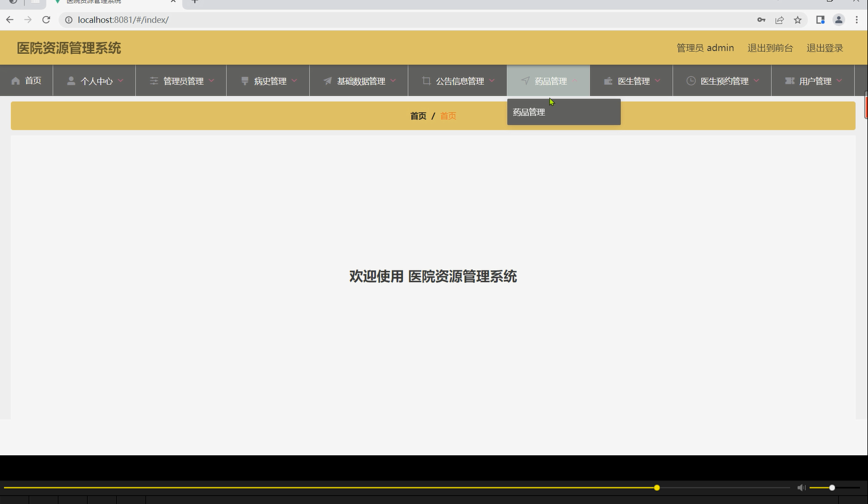Close the current browser tab
This screenshot has height=504, width=868.
click(x=173, y=2)
